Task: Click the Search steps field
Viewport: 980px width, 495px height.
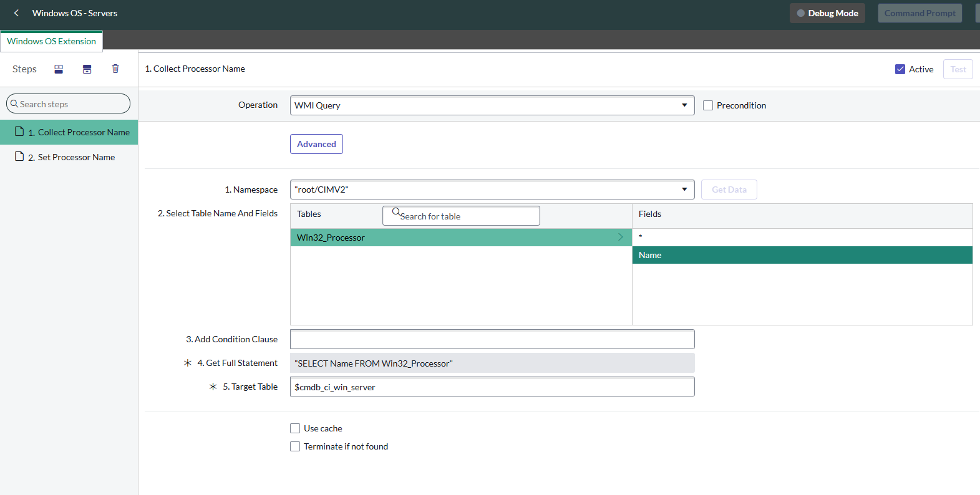Action: (x=69, y=103)
